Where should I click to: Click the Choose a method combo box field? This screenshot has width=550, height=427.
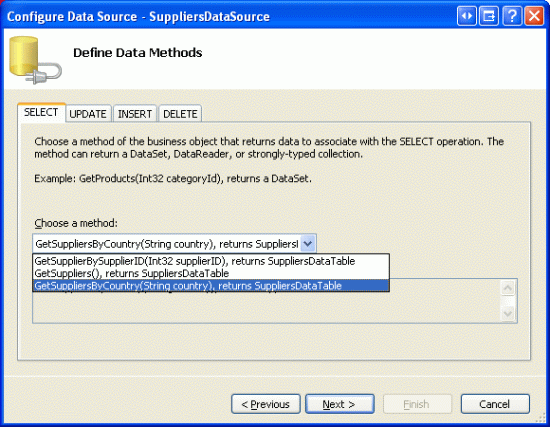174,243
